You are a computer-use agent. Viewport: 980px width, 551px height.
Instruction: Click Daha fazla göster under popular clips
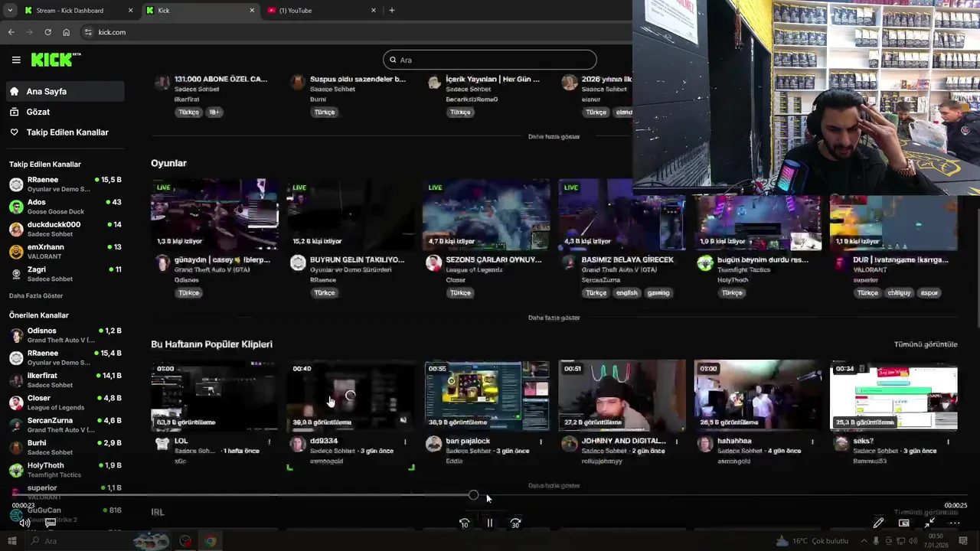554,485
